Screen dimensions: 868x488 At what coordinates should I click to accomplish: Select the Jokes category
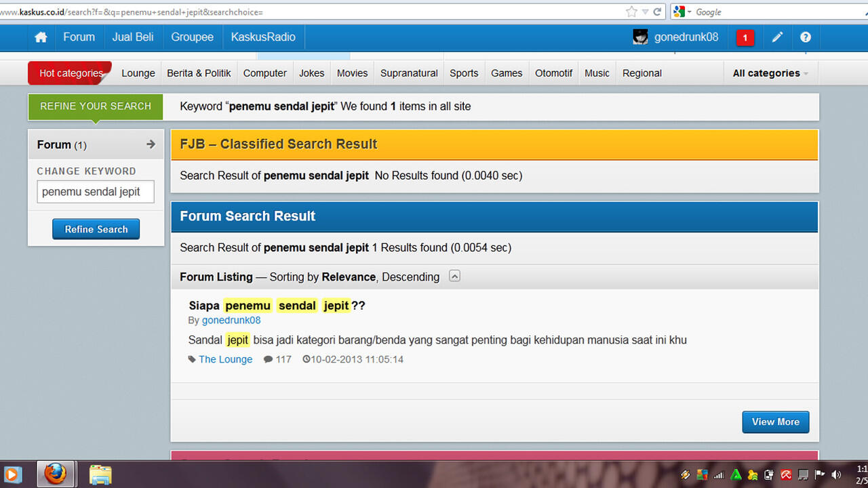tap(312, 73)
